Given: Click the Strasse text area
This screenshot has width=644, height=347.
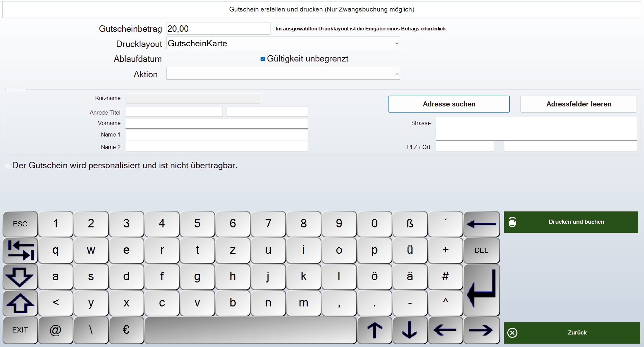Looking at the screenshot, I should (536, 129).
